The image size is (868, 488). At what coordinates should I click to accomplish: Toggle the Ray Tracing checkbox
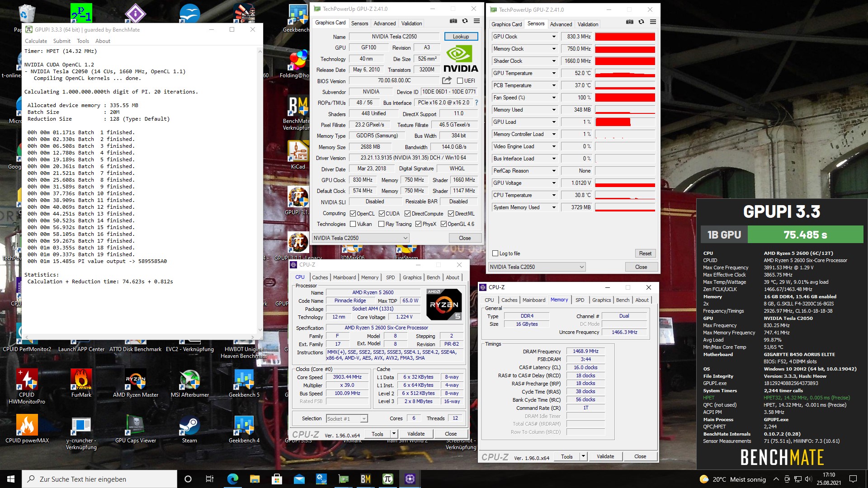381,224
